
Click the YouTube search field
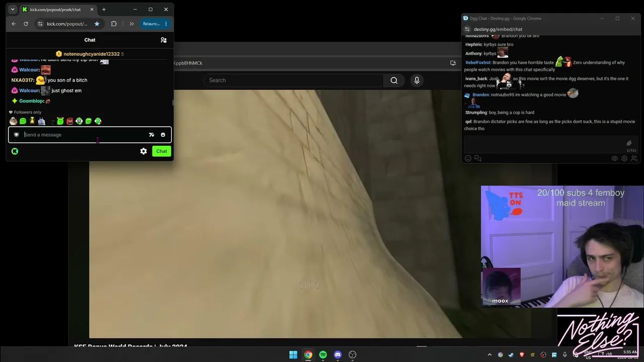293,80
